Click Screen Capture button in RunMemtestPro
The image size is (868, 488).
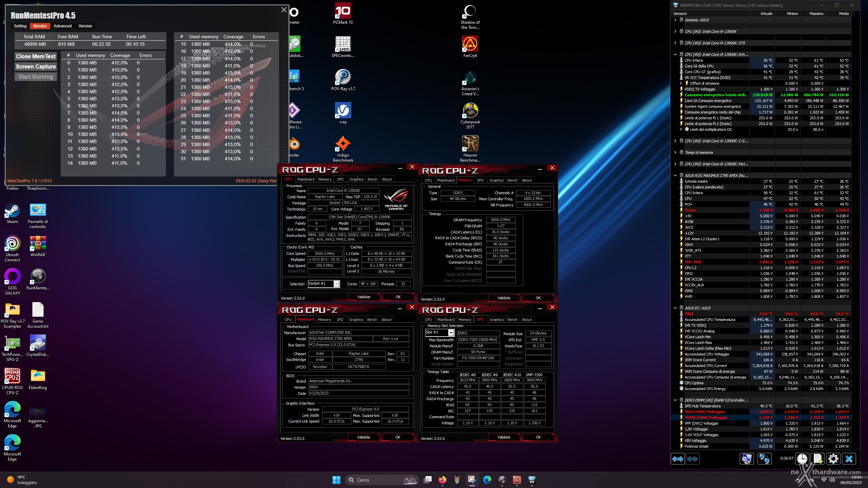[x=36, y=67]
